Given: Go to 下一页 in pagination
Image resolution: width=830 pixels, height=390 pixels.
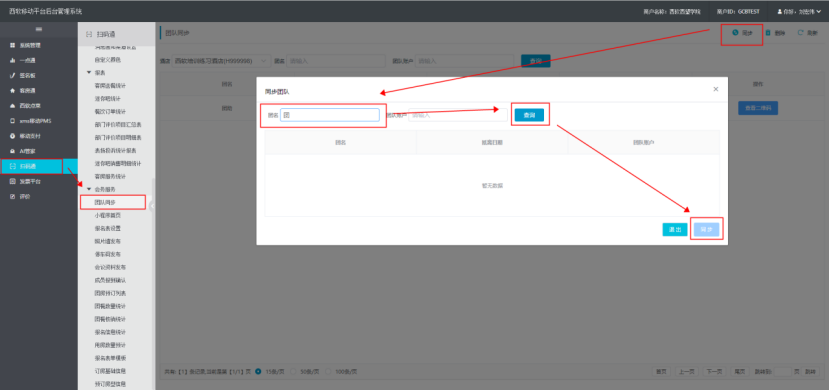Looking at the screenshot, I should pyautogui.click(x=715, y=371).
